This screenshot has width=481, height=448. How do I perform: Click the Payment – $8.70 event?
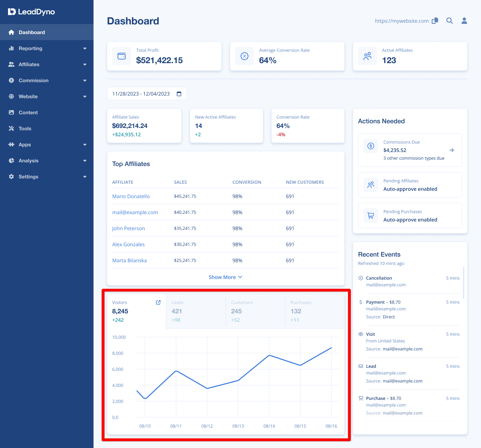click(x=383, y=302)
